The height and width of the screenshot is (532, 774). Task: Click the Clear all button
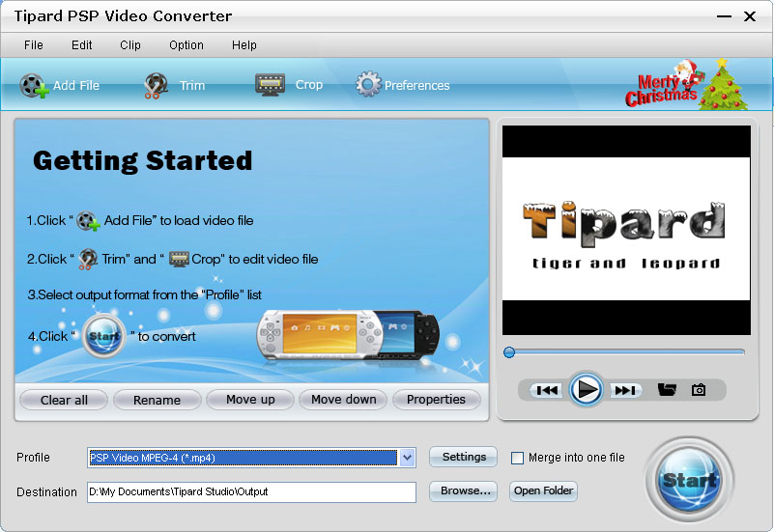[64, 400]
